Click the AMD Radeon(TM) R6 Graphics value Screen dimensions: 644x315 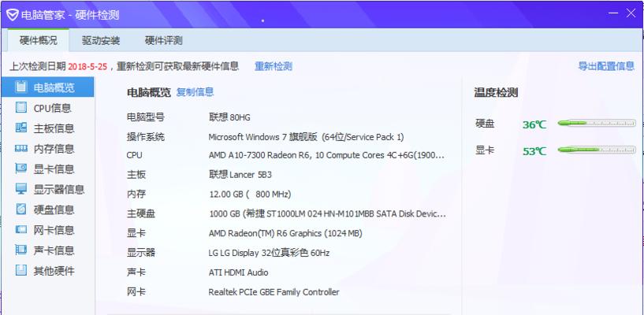(285, 233)
